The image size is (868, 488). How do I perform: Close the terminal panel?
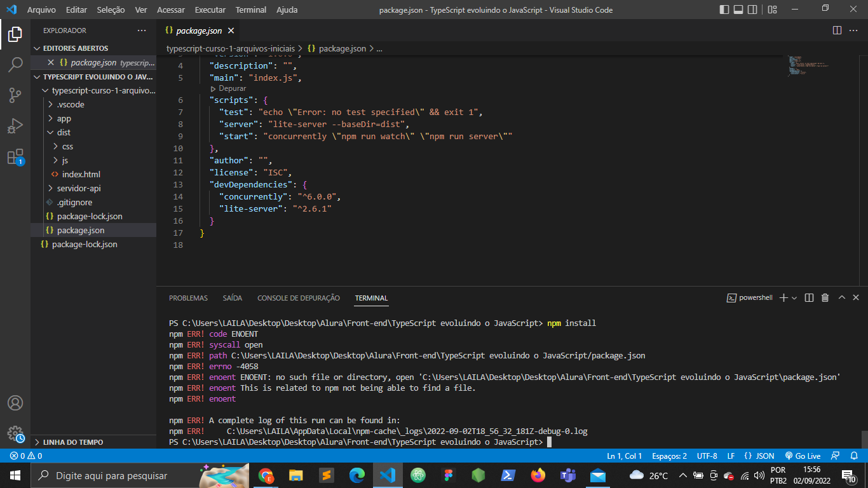pyautogui.click(x=856, y=297)
